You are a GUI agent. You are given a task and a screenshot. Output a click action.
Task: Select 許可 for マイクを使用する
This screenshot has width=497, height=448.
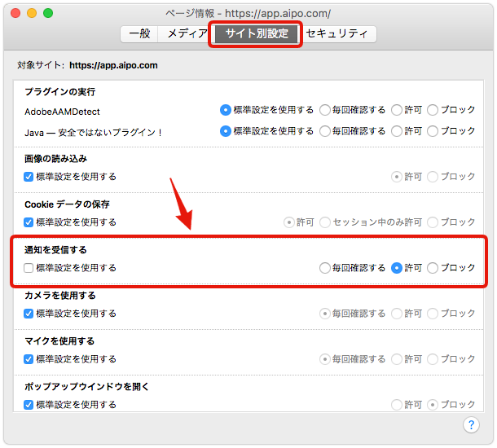(x=397, y=359)
